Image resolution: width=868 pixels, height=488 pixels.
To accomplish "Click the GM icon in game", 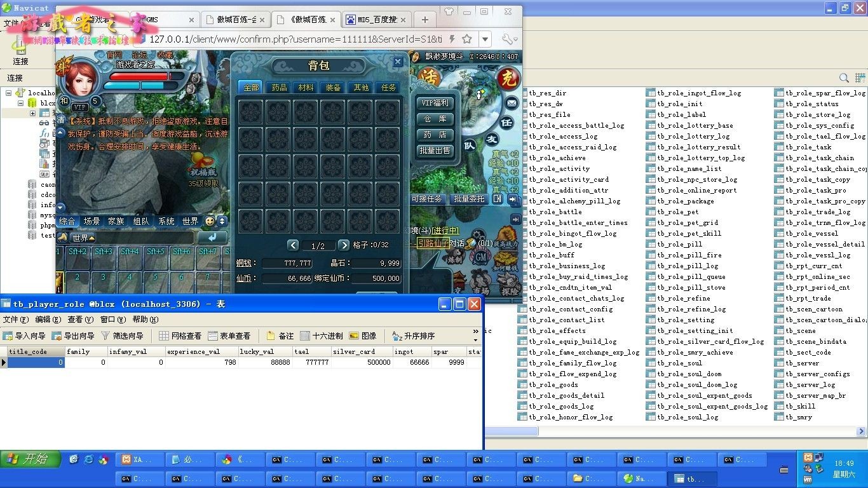I will (x=480, y=257).
